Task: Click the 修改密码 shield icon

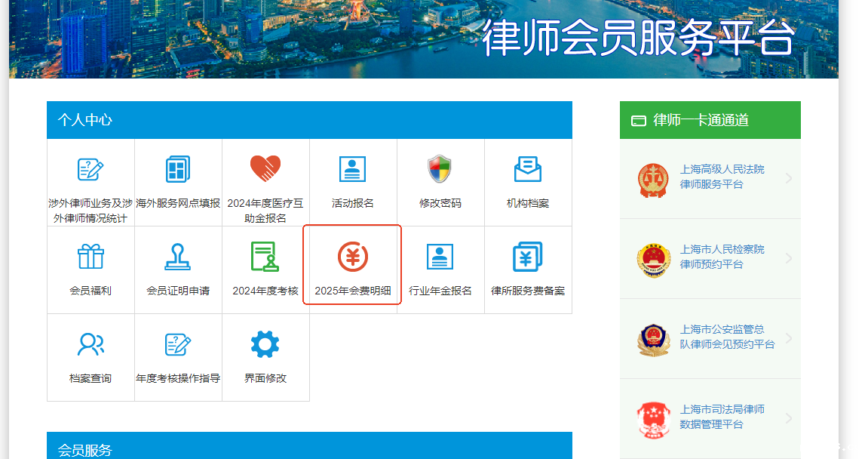Action: [440, 170]
